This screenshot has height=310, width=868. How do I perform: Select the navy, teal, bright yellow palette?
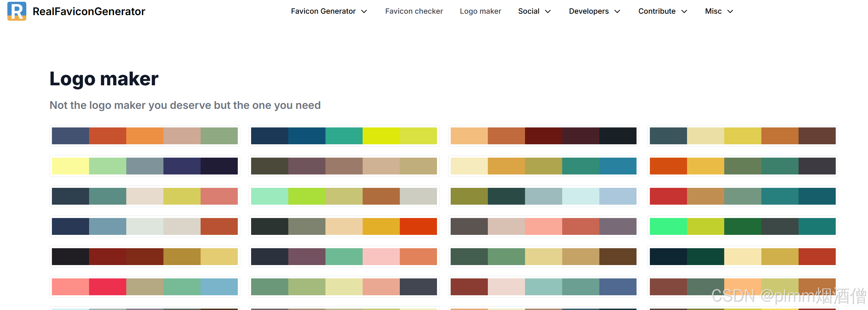click(x=344, y=136)
